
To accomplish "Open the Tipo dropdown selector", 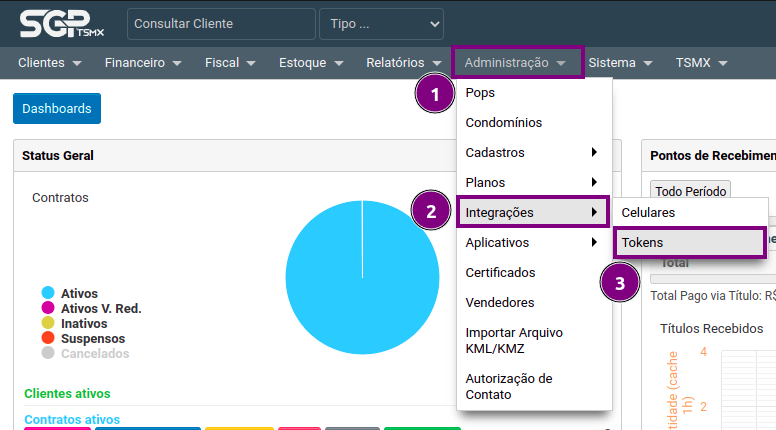I will (x=381, y=23).
